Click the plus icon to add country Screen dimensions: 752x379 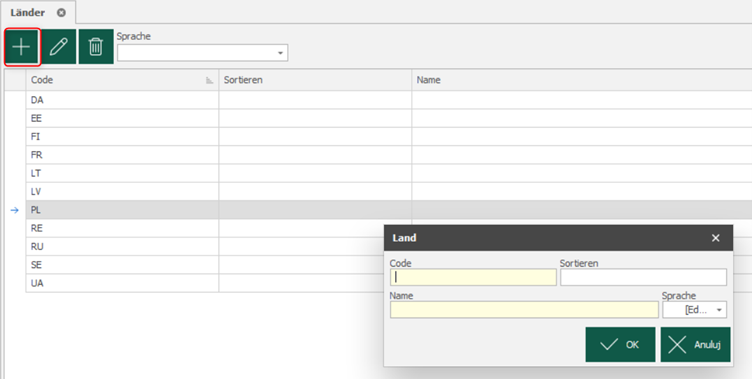[22, 47]
